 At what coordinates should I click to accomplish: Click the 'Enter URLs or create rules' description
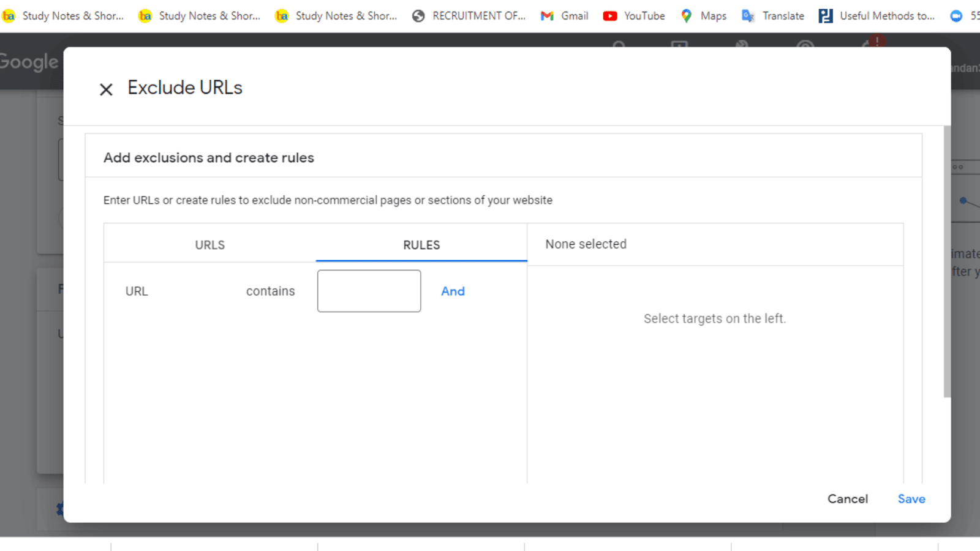click(x=328, y=200)
